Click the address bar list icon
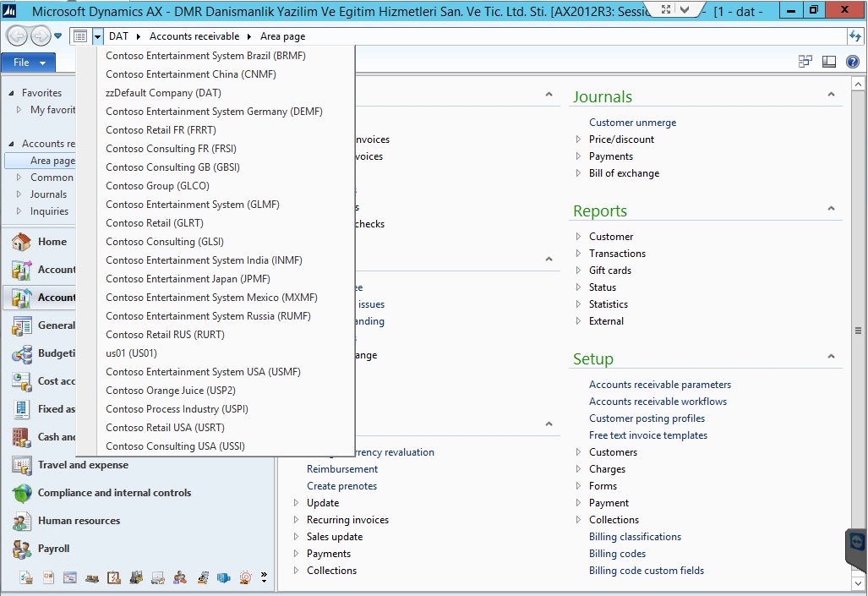Screen dimensions: 868x596 click(80, 36)
